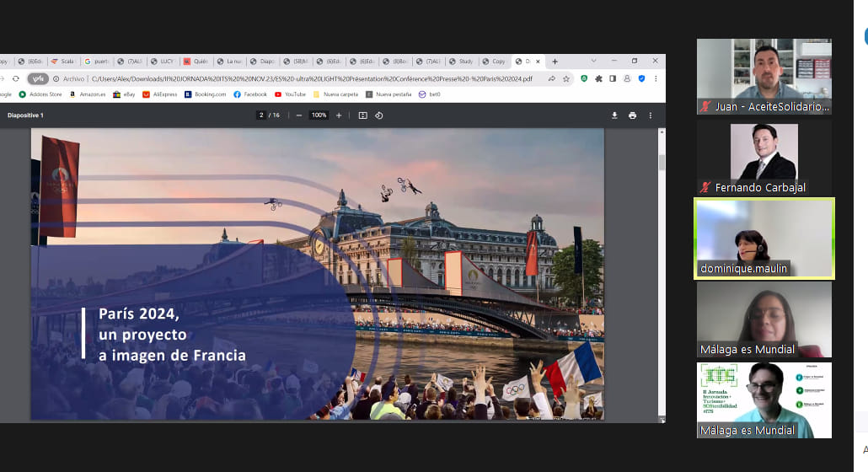Open the eBay bookmark
This screenshot has height=472, width=868.
(124, 94)
